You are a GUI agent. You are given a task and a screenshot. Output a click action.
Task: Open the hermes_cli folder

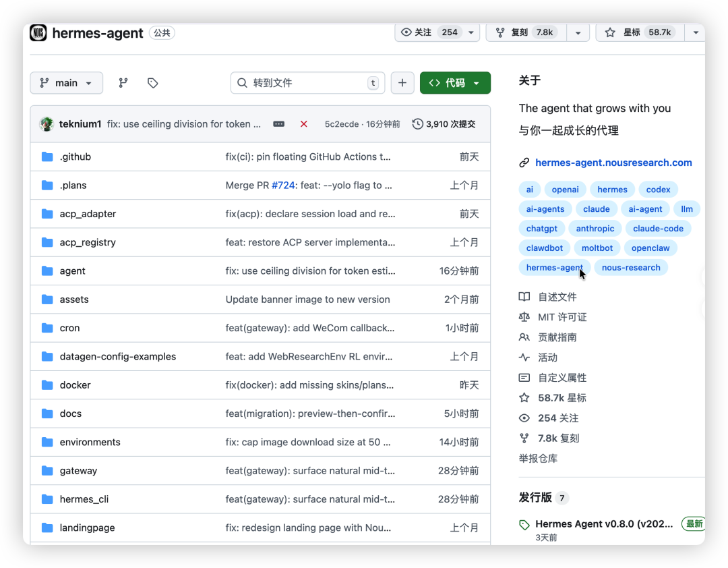click(84, 499)
